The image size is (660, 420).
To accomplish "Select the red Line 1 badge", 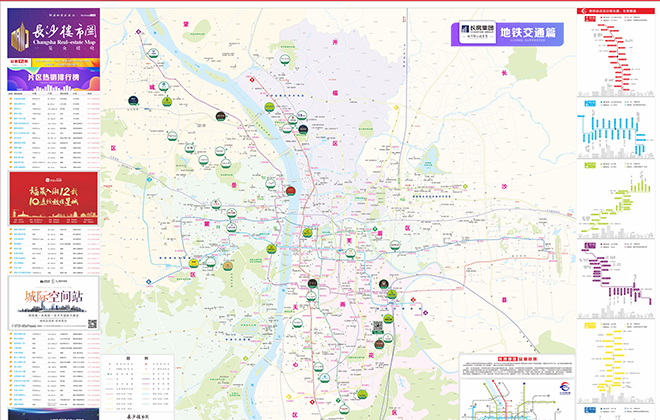I will 590,19.
